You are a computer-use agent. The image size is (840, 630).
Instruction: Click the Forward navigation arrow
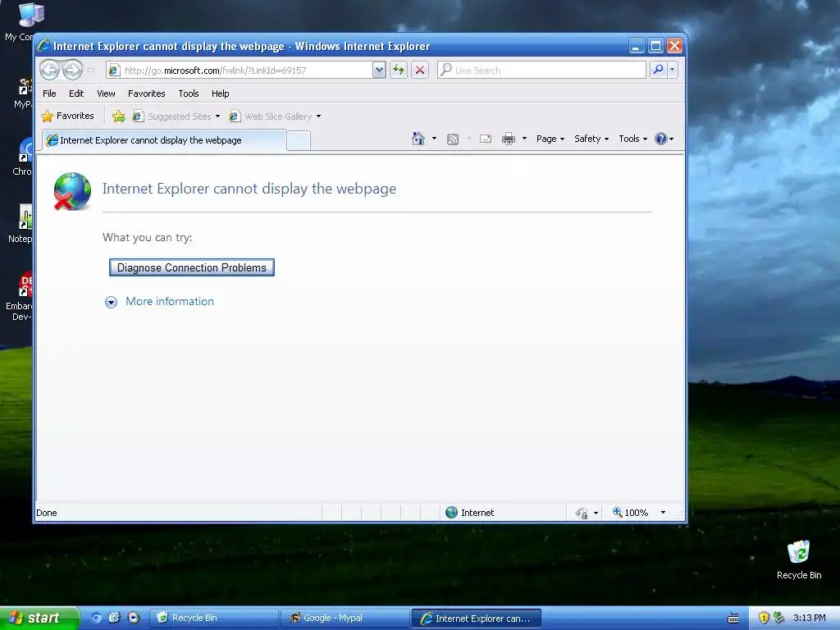click(x=72, y=70)
